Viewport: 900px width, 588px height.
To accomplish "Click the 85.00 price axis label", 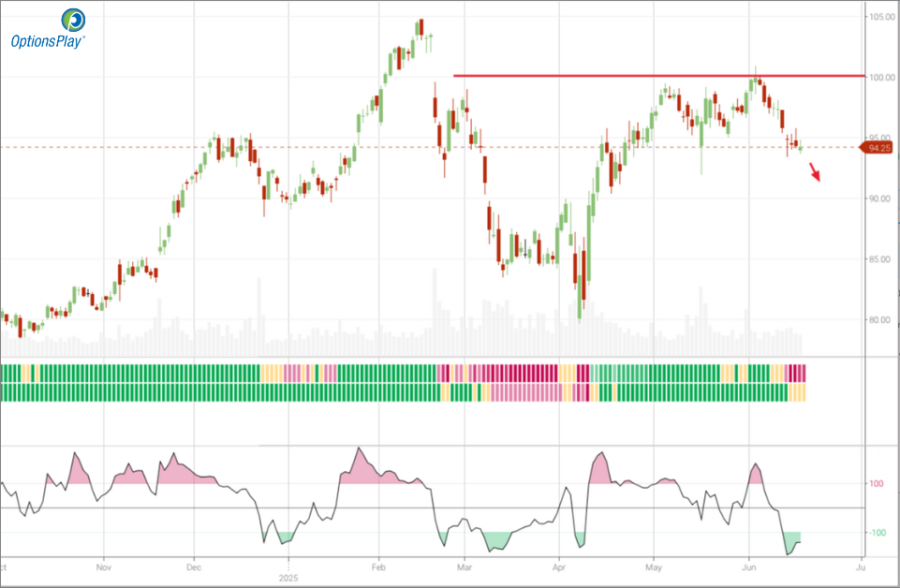I will click(881, 259).
